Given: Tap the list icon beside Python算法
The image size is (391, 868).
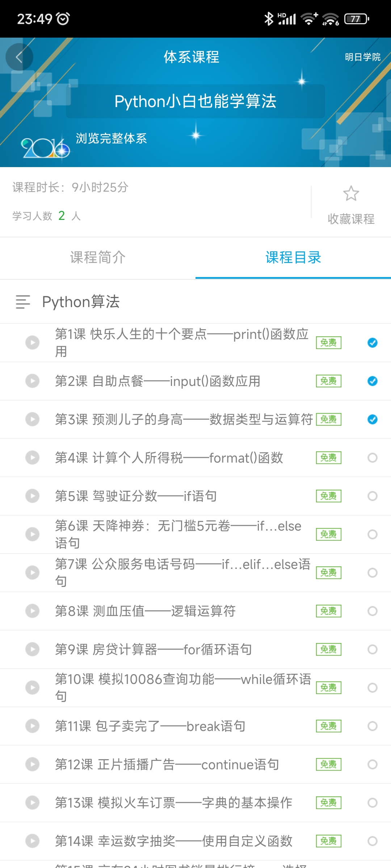Looking at the screenshot, I should coord(23,302).
